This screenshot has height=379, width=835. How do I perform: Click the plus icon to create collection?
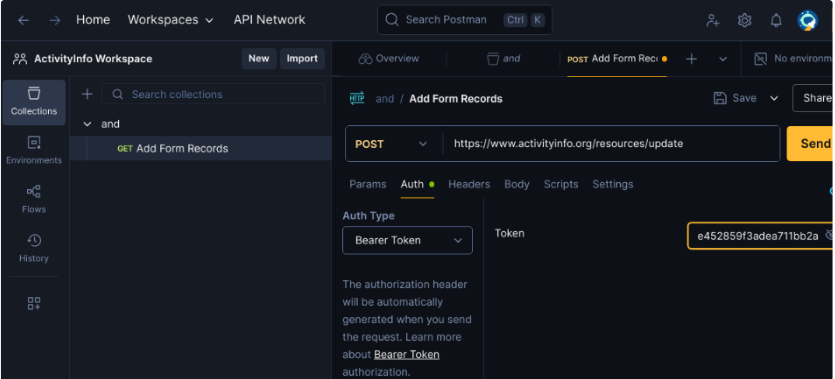[x=87, y=94]
